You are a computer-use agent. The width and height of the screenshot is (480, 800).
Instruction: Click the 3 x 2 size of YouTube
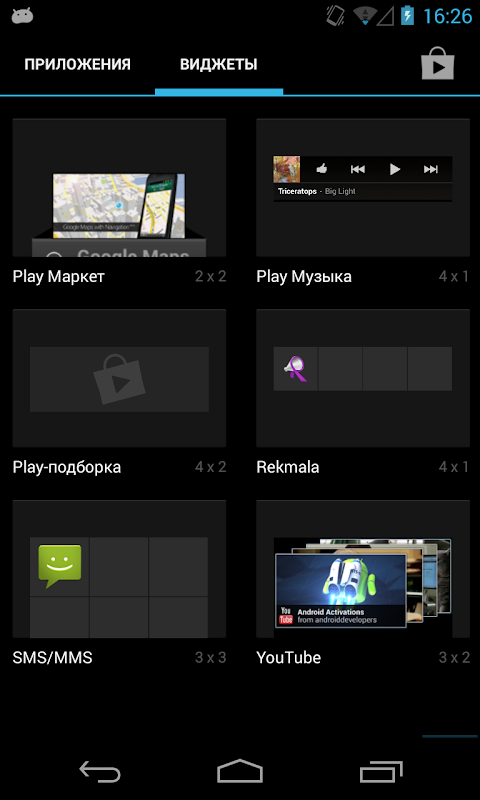454,658
